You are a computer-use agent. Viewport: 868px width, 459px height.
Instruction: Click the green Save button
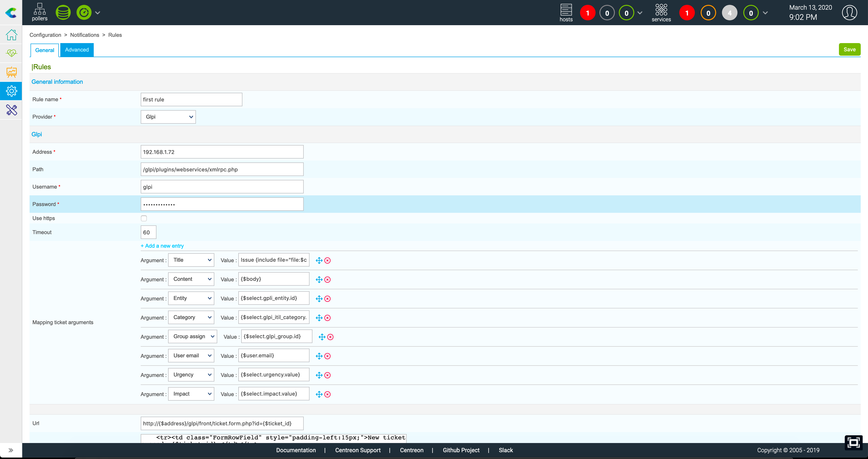pos(849,49)
